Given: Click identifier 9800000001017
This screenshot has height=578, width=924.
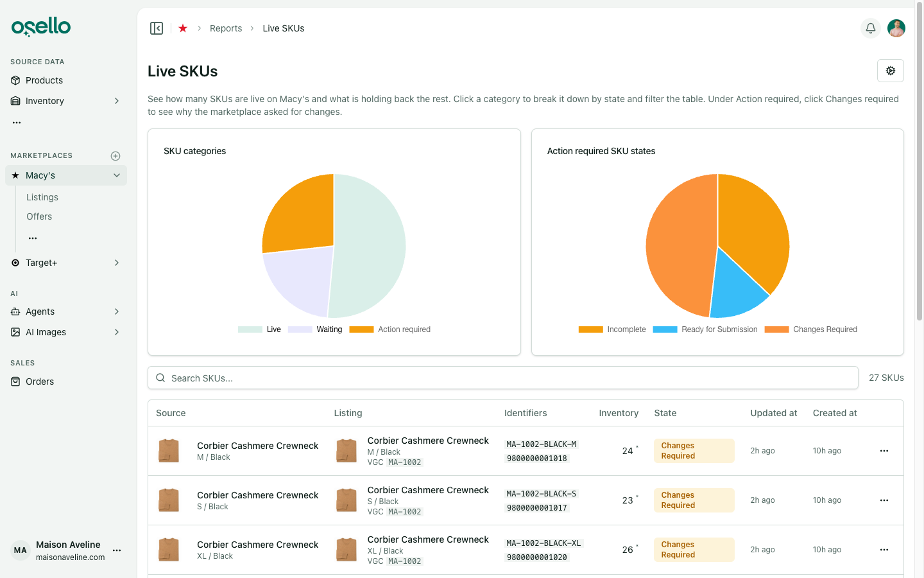Looking at the screenshot, I should pyautogui.click(x=537, y=508).
